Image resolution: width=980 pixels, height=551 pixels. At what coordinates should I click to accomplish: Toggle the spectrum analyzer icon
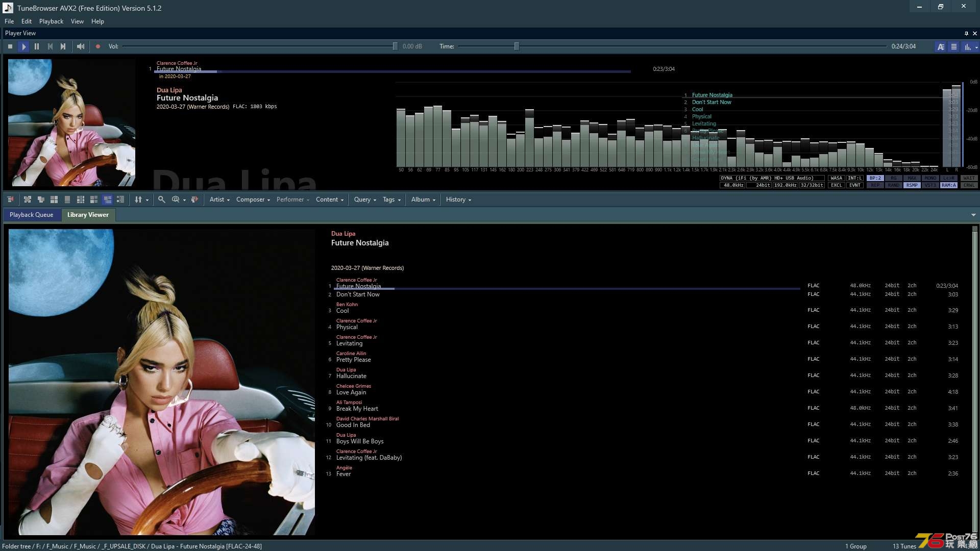click(x=967, y=46)
